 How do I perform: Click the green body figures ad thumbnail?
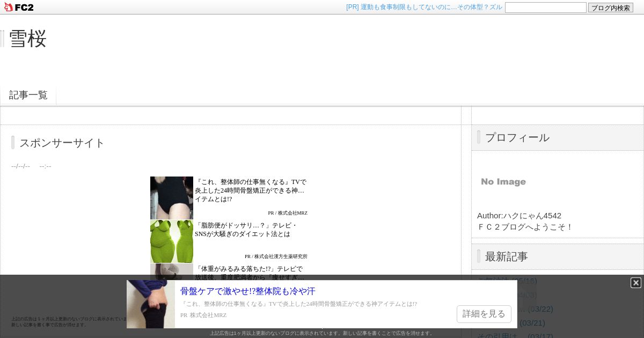172,241
